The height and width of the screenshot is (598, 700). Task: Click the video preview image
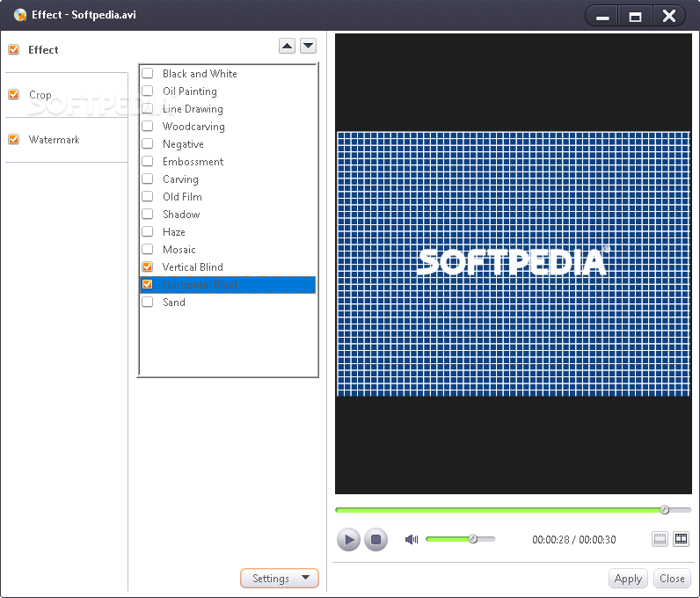point(514,264)
